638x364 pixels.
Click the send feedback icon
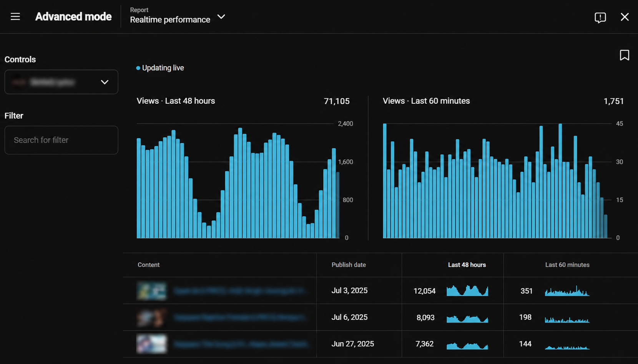point(600,17)
